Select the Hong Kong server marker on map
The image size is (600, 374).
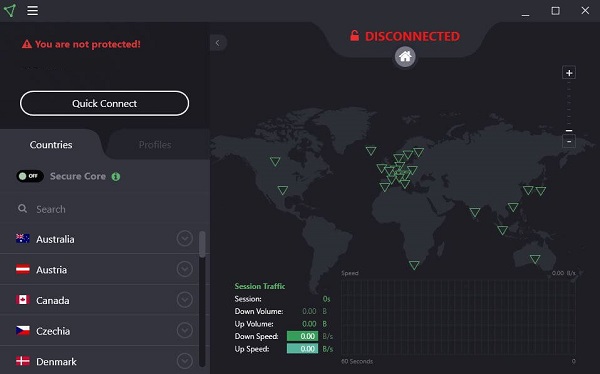[x=513, y=207]
